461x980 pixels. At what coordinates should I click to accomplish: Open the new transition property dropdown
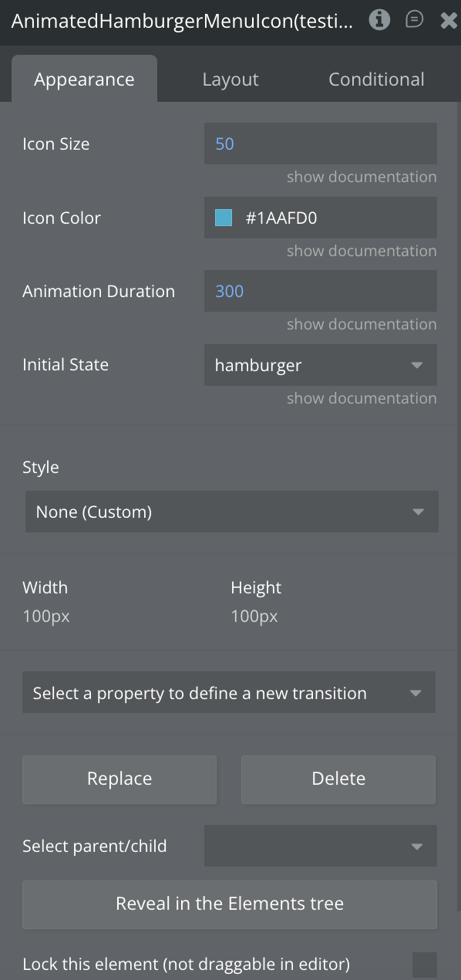tap(229, 693)
